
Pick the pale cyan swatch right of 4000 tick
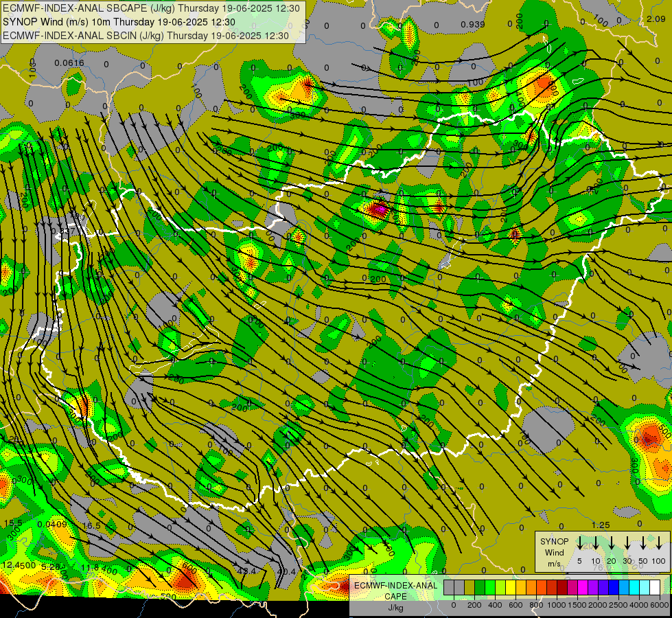tap(645, 588)
